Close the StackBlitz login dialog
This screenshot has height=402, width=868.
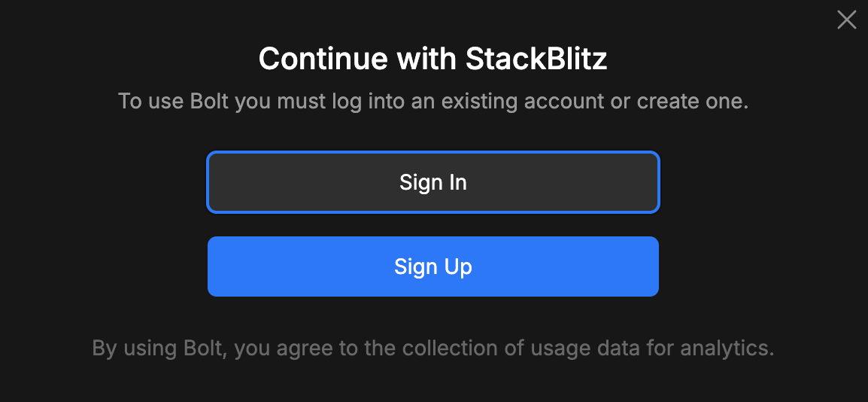click(x=847, y=20)
